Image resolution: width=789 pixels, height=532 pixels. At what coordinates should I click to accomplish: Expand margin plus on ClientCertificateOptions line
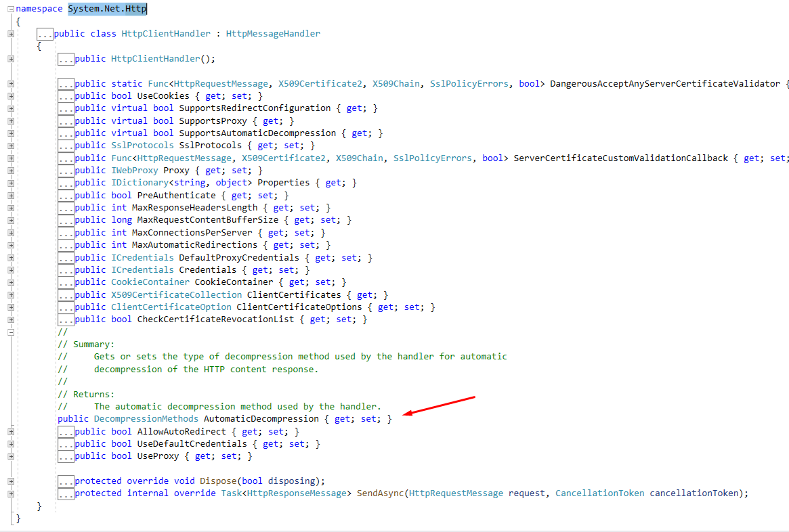tap(11, 307)
